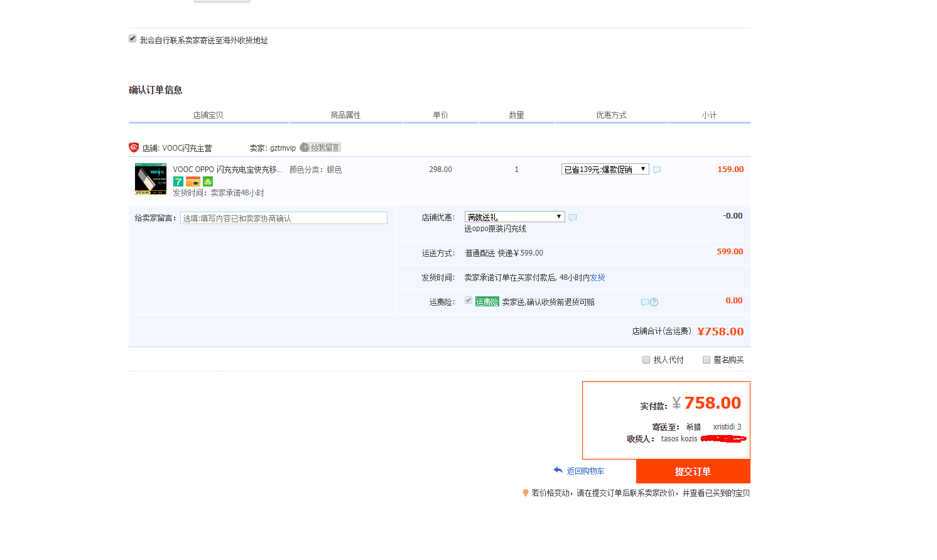This screenshot has height=560, width=937.
Task: Open the VOOC OPPO product title link
Action: click(x=227, y=170)
